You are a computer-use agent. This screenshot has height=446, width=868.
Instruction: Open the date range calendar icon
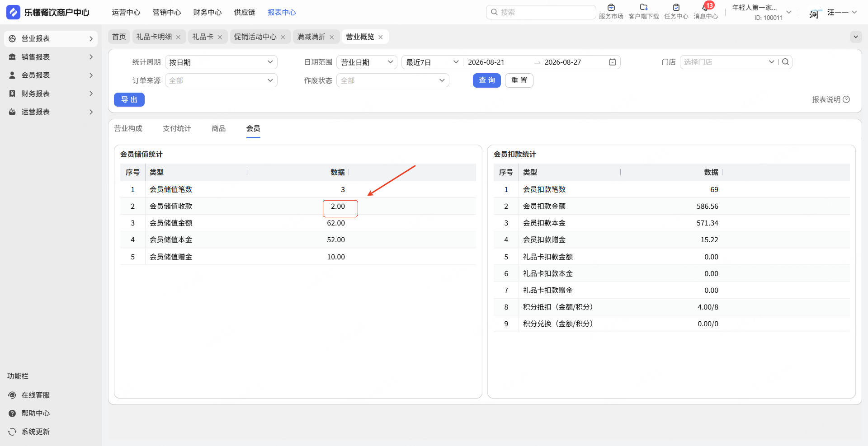612,62
